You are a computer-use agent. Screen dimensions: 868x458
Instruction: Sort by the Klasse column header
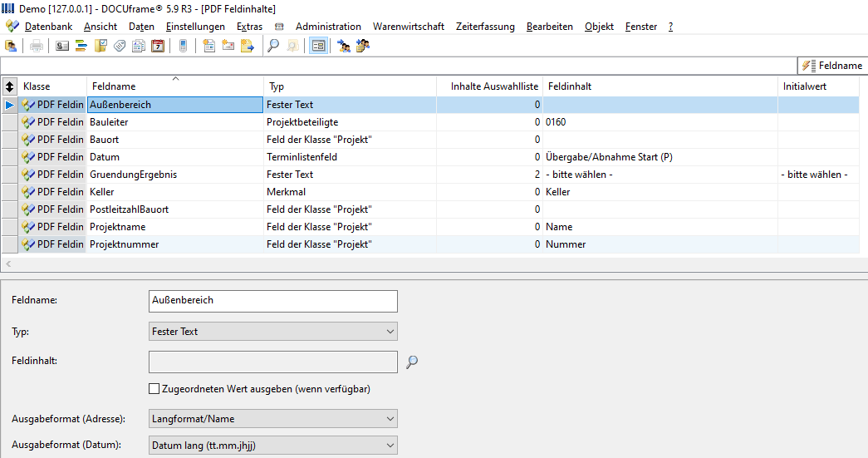tap(52, 86)
